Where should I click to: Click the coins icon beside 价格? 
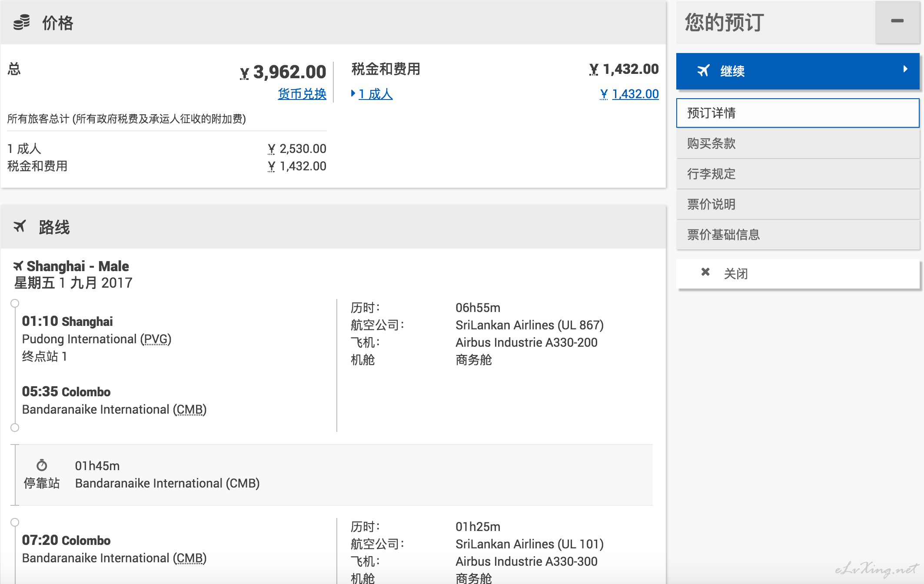[21, 22]
